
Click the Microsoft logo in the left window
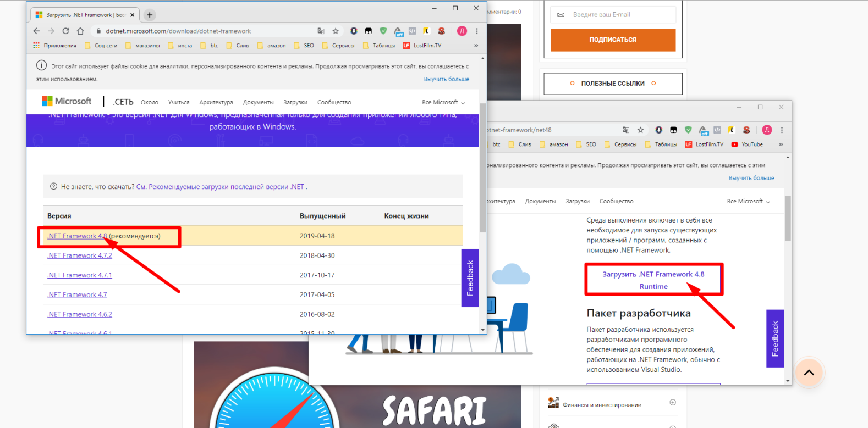pos(67,101)
